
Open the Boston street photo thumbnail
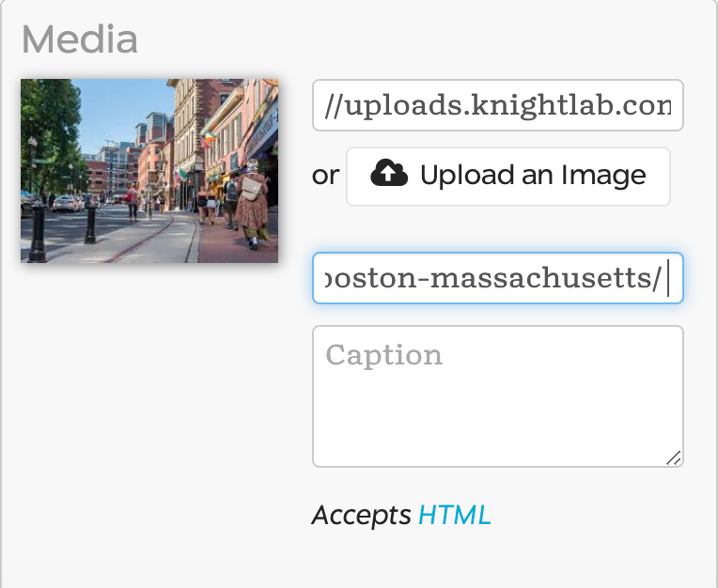tap(149, 171)
